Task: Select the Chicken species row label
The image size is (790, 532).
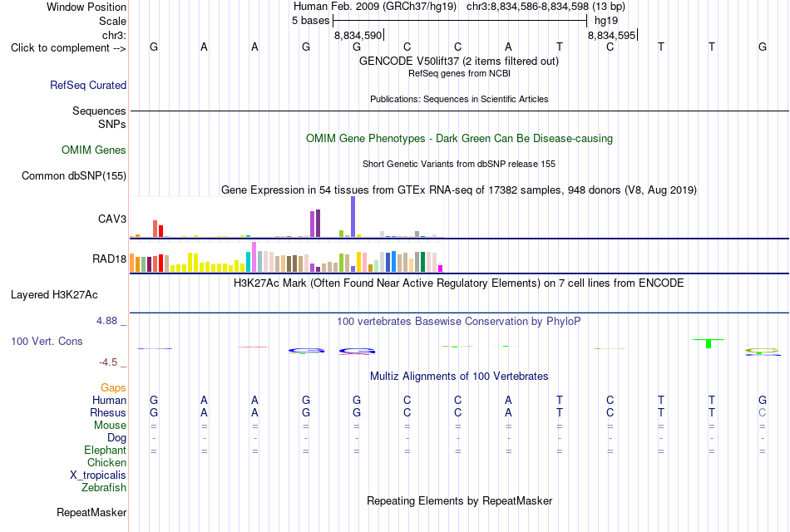Action: [x=106, y=462]
